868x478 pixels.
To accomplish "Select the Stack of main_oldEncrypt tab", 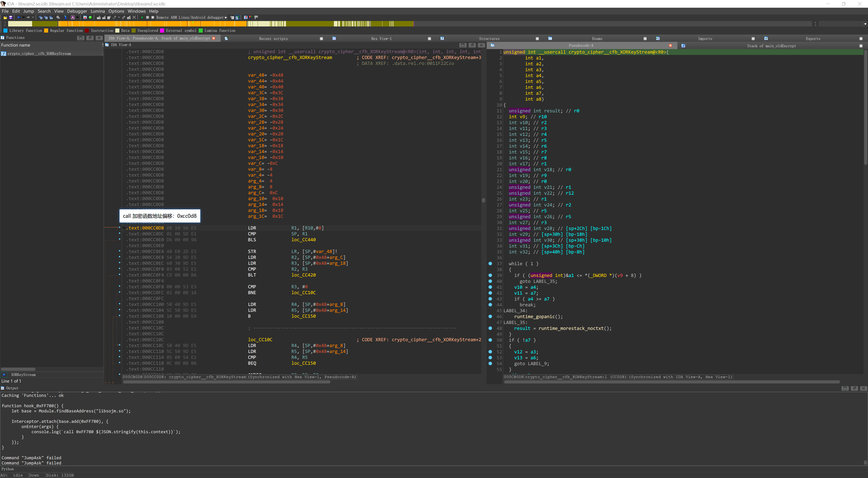I will click(x=771, y=46).
